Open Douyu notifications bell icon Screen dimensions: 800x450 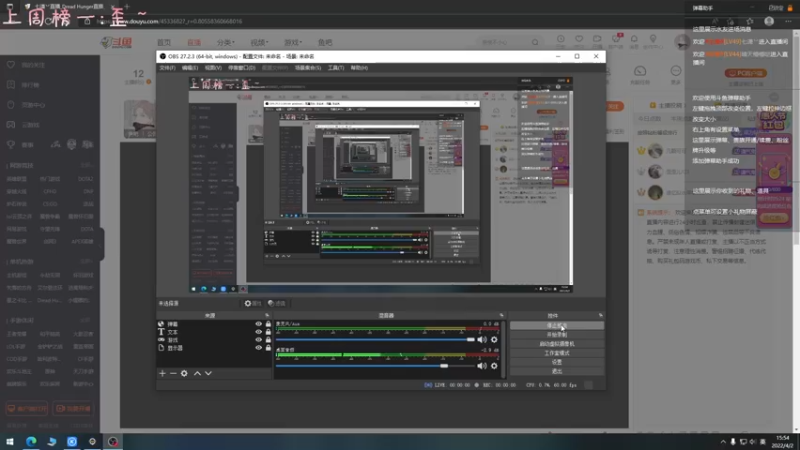[634, 39]
